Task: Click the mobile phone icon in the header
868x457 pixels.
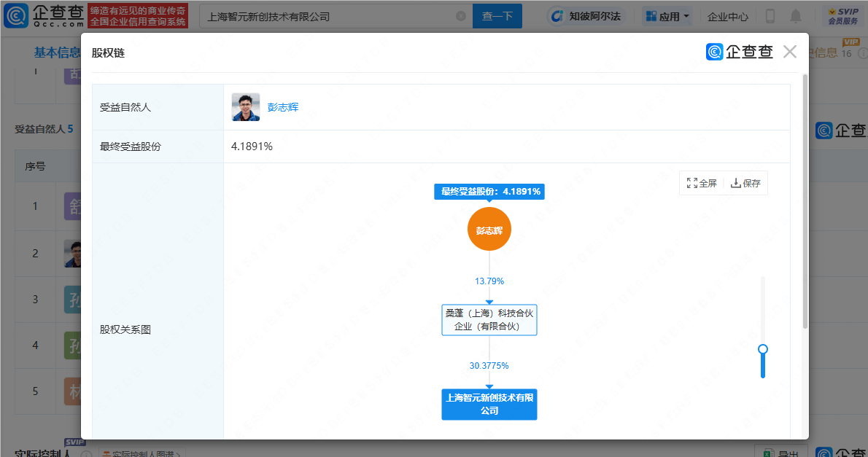Action: [770, 16]
